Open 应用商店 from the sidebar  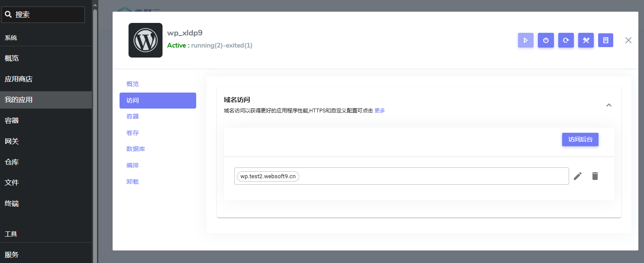pyautogui.click(x=19, y=79)
